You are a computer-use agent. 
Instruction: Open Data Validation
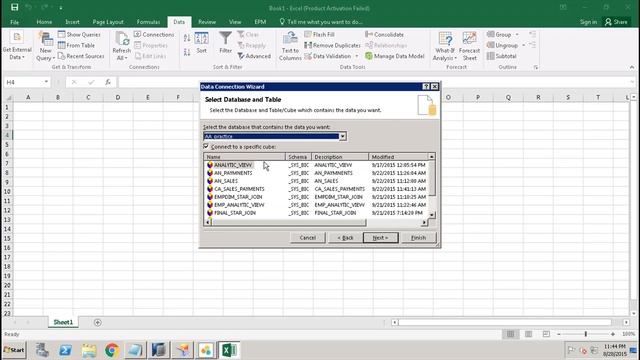point(328,56)
